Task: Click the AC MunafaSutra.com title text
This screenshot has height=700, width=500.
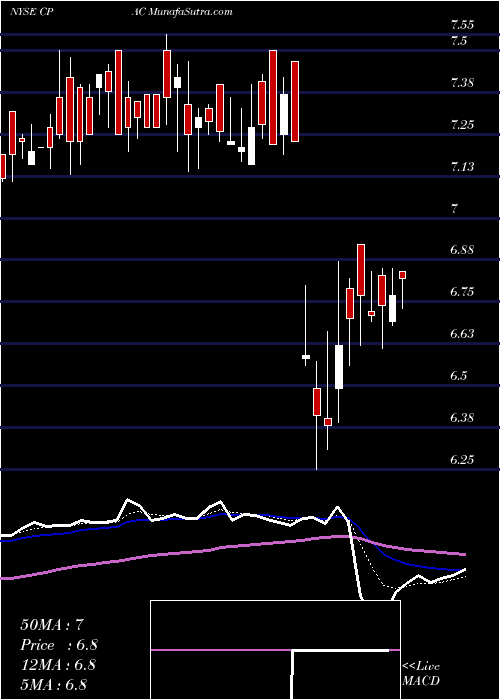Action: [182, 12]
